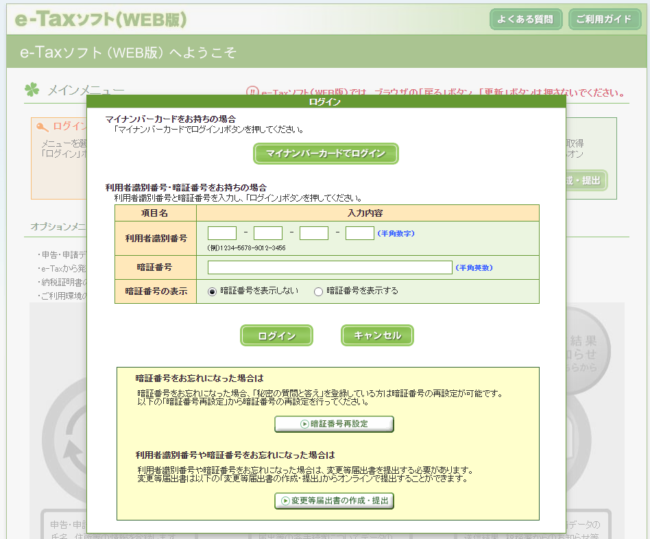Click the キャンセル button
Image resolution: width=650 pixels, height=539 pixels.
tap(377, 335)
